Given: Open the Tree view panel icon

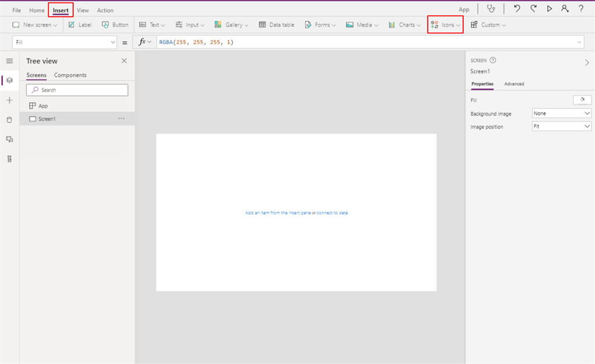Looking at the screenshot, I should click(9, 80).
